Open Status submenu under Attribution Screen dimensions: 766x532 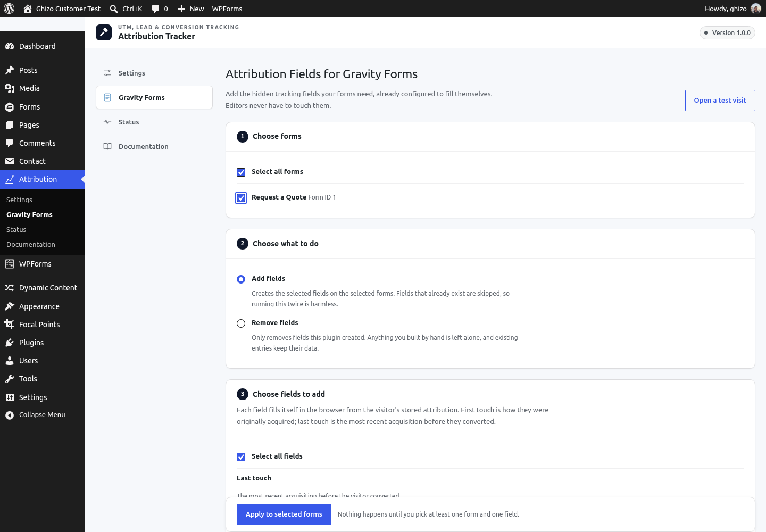click(16, 229)
